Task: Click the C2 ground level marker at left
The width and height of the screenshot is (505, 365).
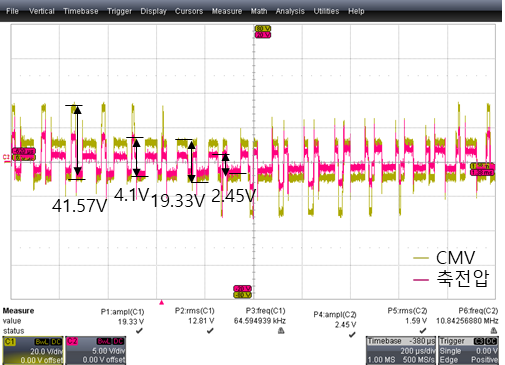Action: click(6, 157)
